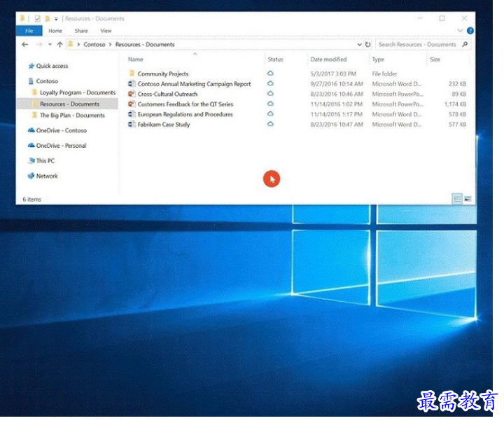Click the 232 KB size cell
The image size is (504, 423).
[x=457, y=84]
